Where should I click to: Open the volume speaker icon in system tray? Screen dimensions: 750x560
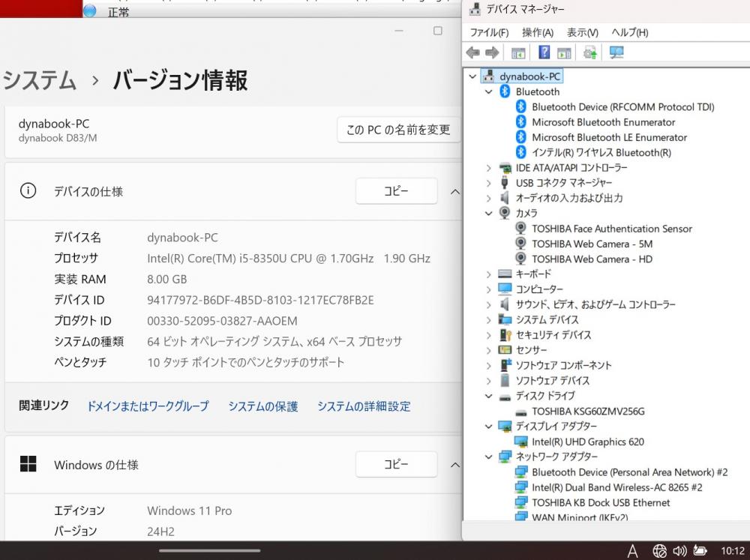[679, 551]
